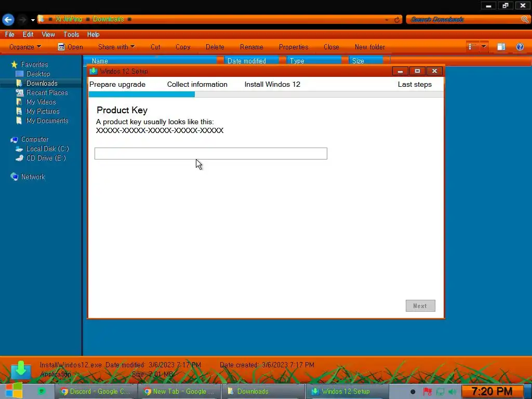Open the File menu
Viewport: 532px width, 399px height.
tap(10, 34)
